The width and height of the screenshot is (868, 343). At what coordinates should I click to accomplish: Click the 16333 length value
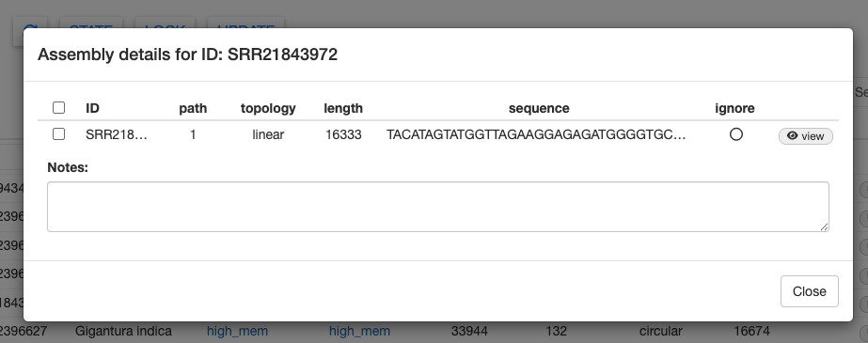pyautogui.click(x=343, y=134)
